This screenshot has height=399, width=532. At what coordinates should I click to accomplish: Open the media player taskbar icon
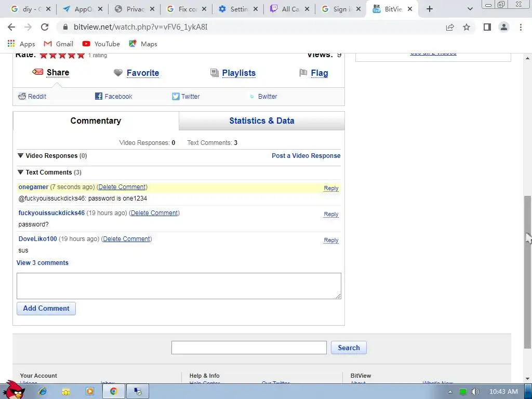coord(90,392)
